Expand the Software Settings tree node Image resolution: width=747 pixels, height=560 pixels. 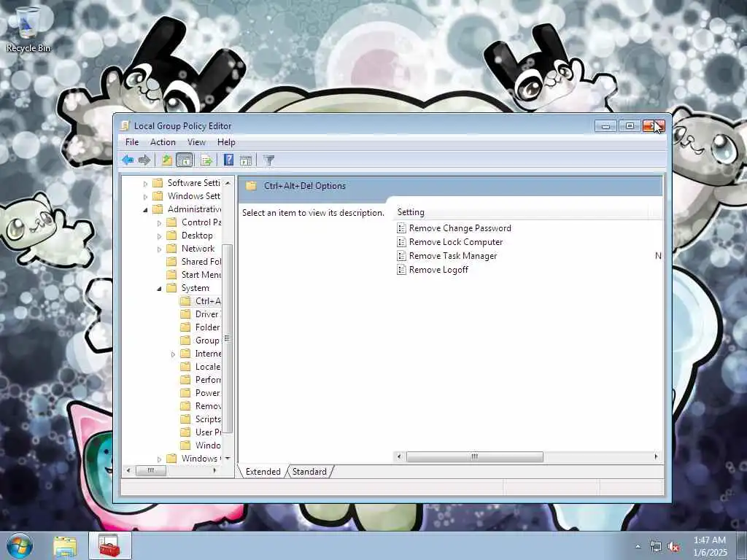coord(146,183)
